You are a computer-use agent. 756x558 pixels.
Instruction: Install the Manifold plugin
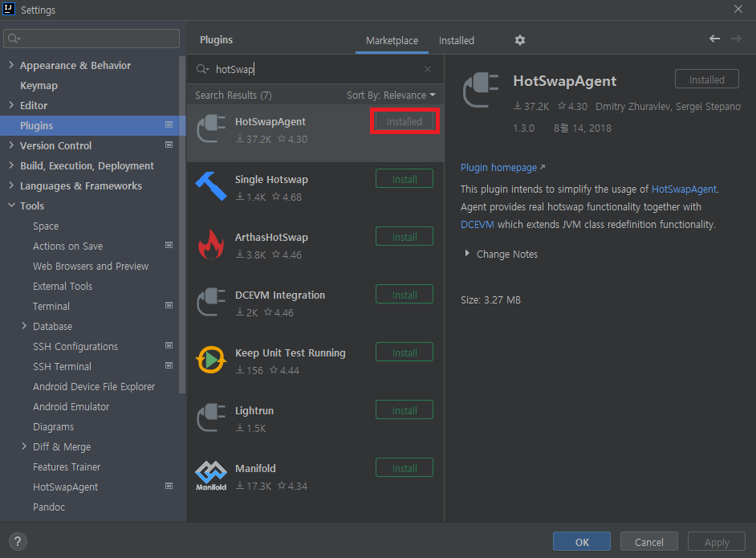[404, 468]
